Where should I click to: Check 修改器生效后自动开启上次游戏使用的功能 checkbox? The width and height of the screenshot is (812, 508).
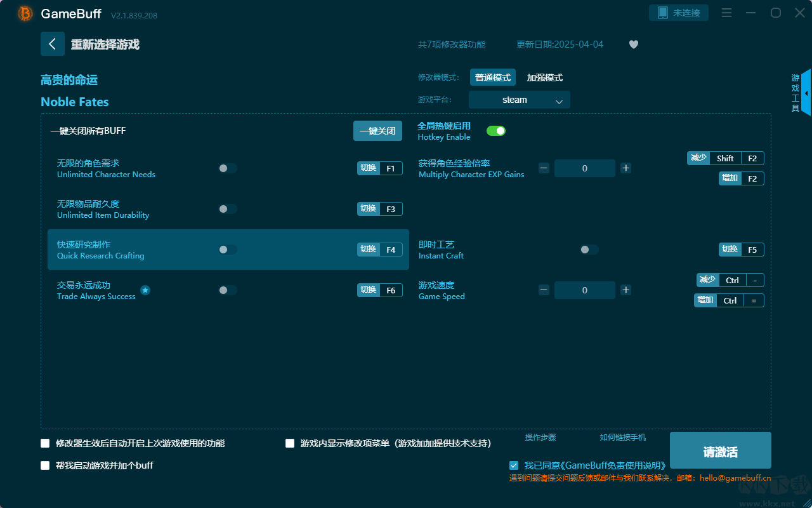[45, 443]
